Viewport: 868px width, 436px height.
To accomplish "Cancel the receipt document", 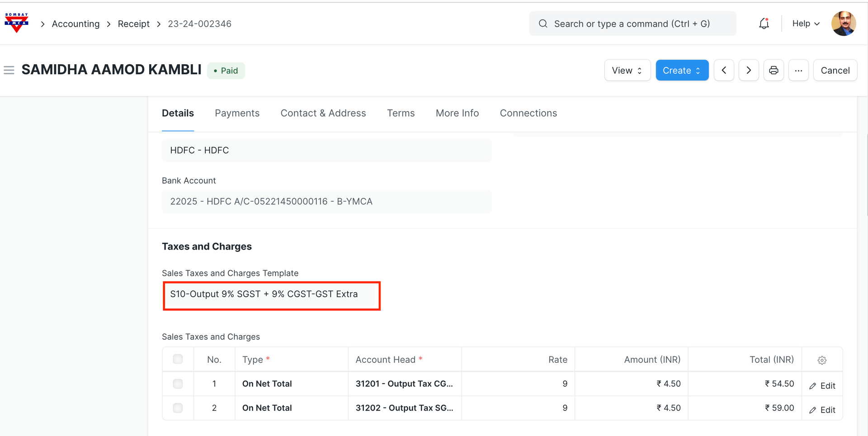I will 835,70.
